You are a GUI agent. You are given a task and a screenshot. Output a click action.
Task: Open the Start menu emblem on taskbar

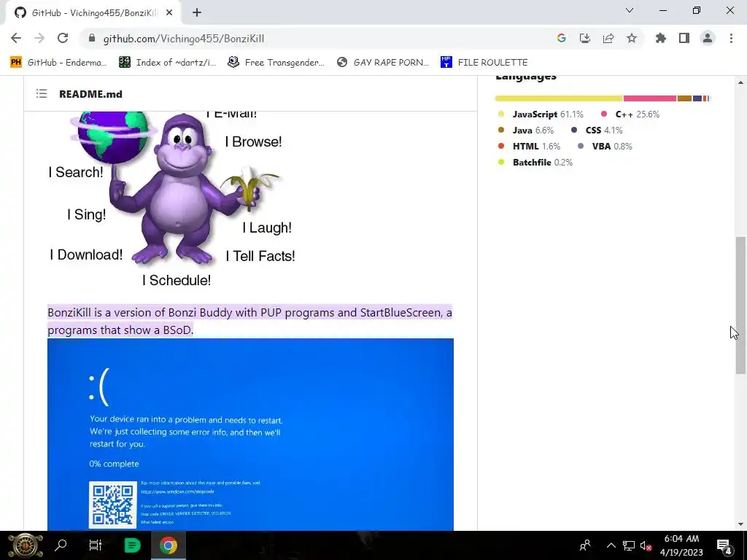[26, 545]
